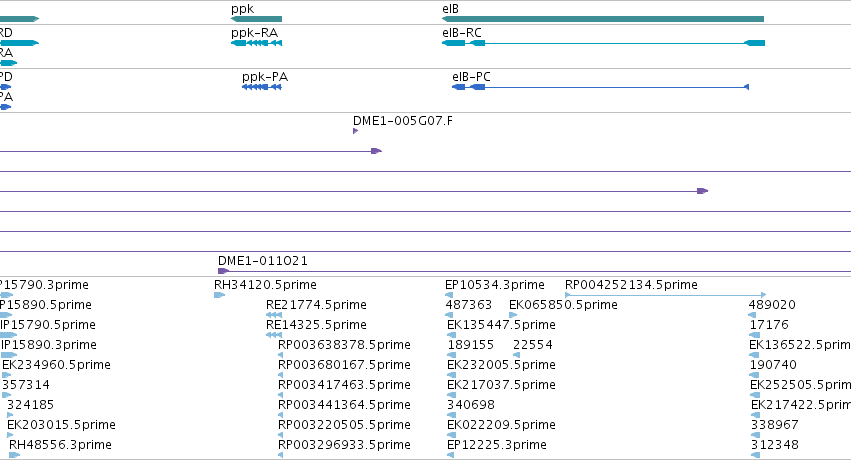Click the ppk gene label

pyautogui.click(x=242, y=9)
